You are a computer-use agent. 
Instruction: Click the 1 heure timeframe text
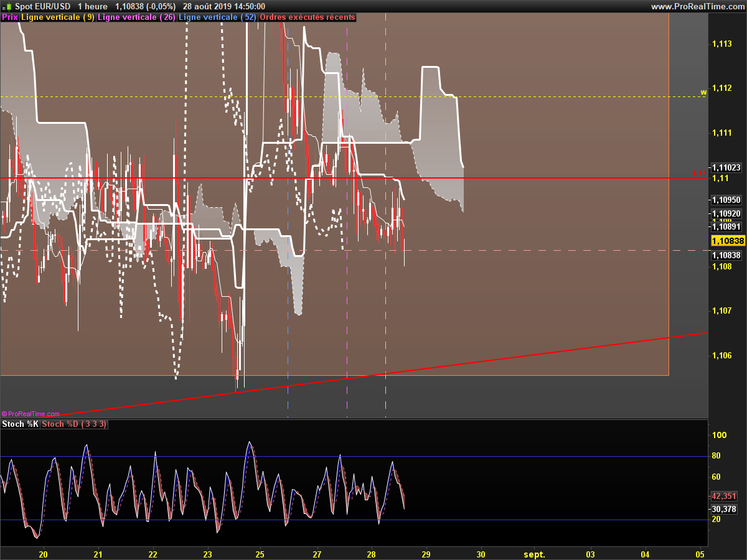point(93,6)
